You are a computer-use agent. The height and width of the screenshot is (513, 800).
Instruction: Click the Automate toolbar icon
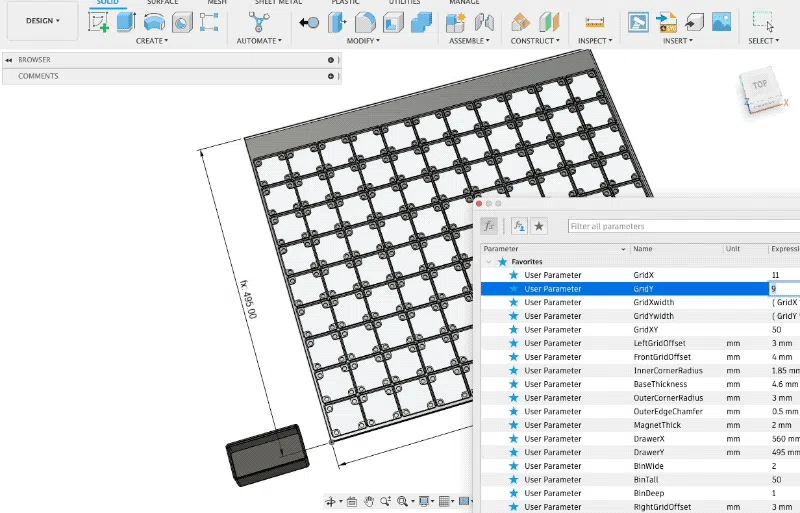258,21
